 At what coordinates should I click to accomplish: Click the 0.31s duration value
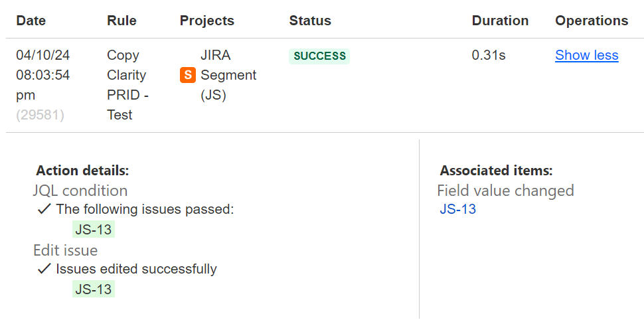coord(489,55)
